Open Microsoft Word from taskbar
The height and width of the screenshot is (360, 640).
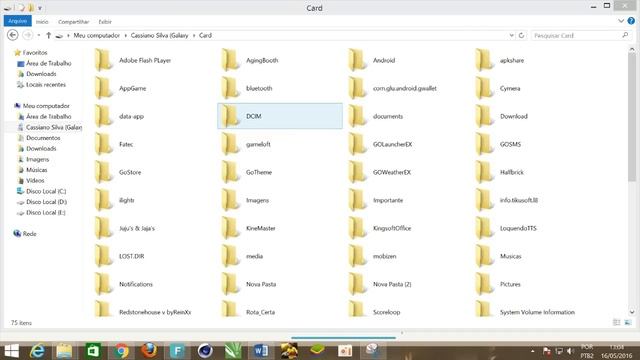(x=261, y=351)
